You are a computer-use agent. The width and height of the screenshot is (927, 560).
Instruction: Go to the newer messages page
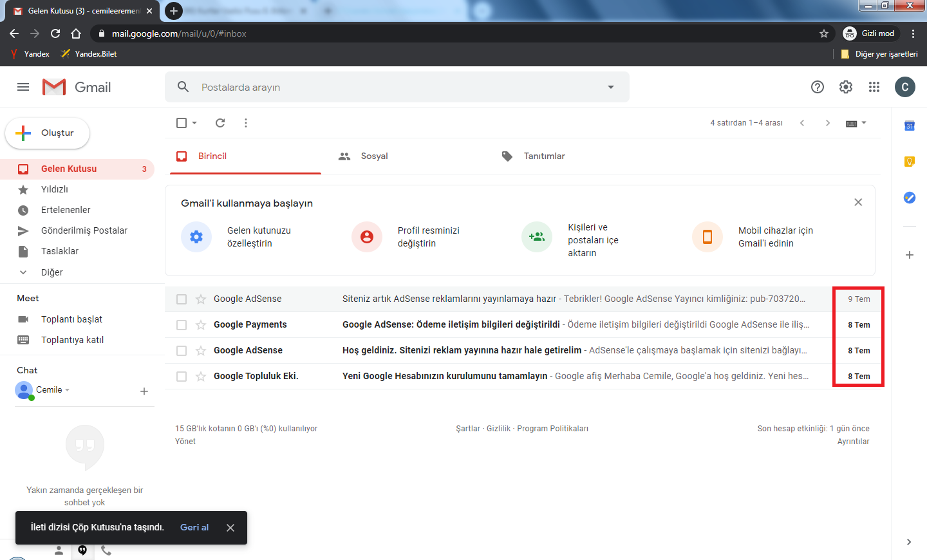pos(802,123)
